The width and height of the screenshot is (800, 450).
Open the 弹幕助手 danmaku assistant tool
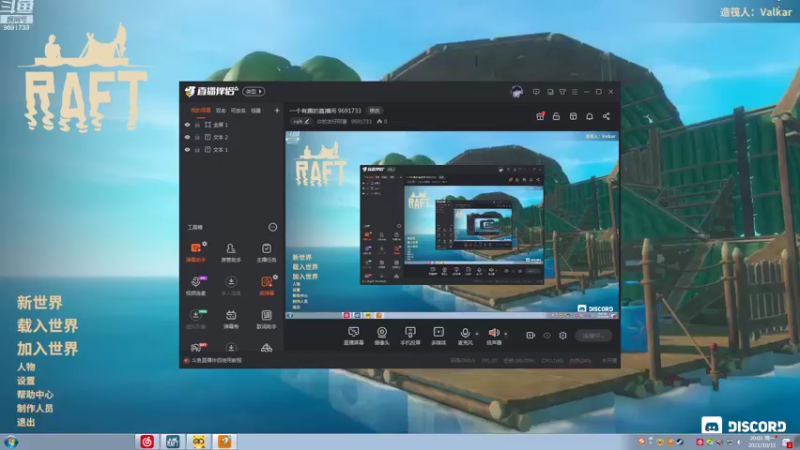(x=195, y=252)
